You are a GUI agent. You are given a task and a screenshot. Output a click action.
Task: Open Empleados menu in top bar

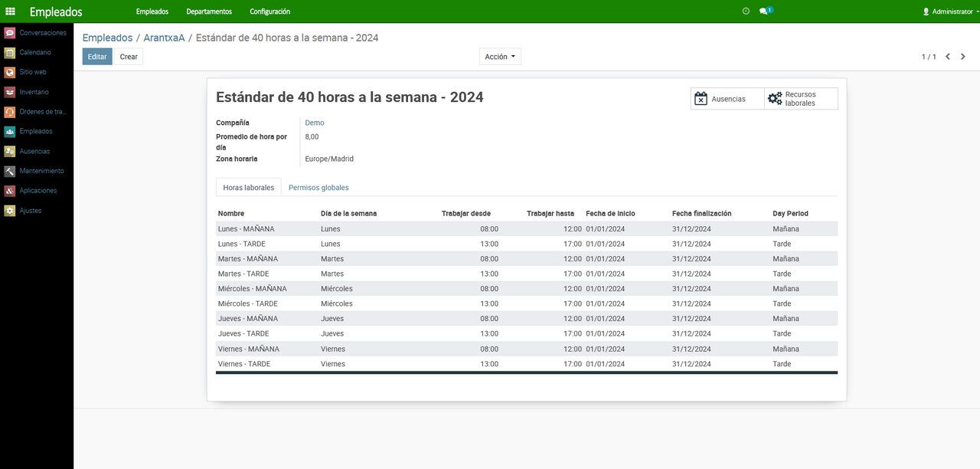point(152,11)
